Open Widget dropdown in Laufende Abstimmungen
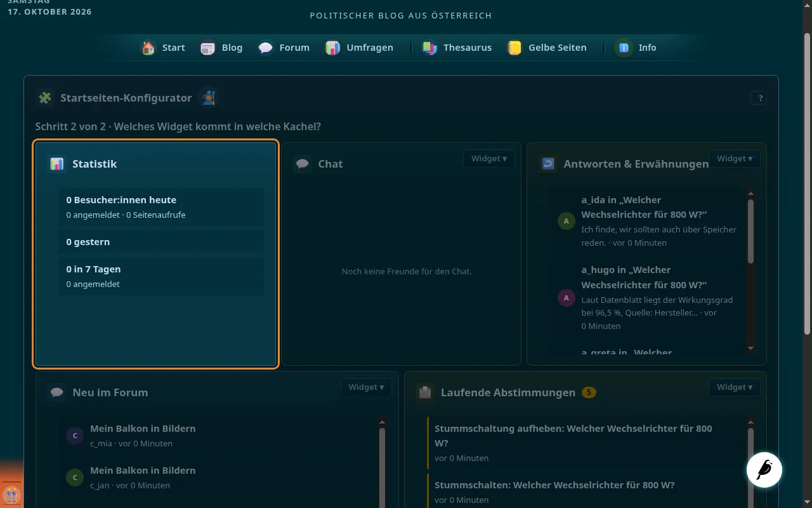This screenshot has width=812, height=508. pyautogui.click(x=735, y=387)
